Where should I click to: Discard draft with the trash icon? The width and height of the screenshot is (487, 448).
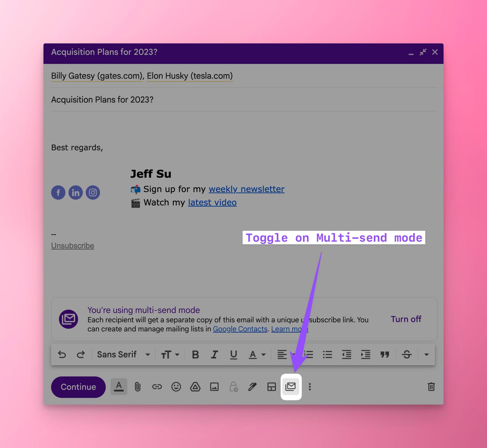pyautogui.click(x=431, y=387)
